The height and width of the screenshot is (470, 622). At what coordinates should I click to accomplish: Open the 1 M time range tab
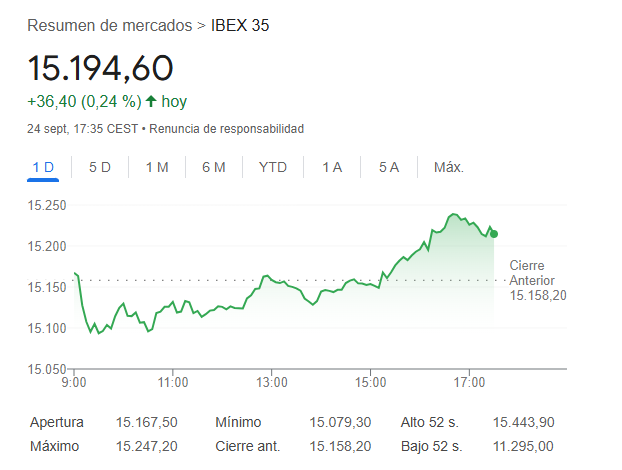[x=157, y=167]
